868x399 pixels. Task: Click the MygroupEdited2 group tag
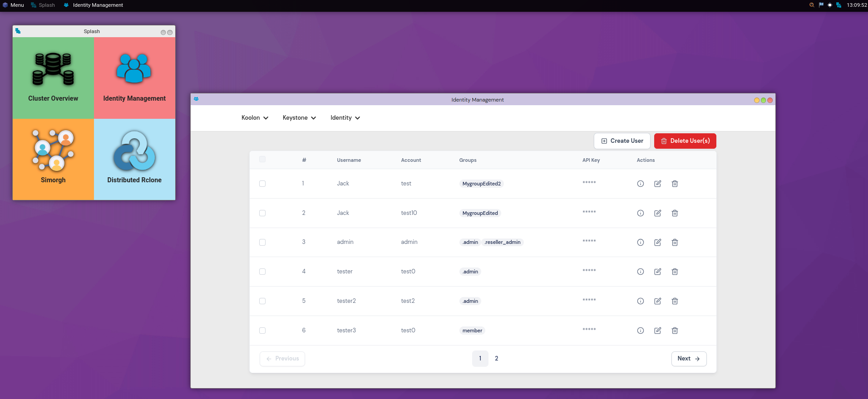point(482,184)
